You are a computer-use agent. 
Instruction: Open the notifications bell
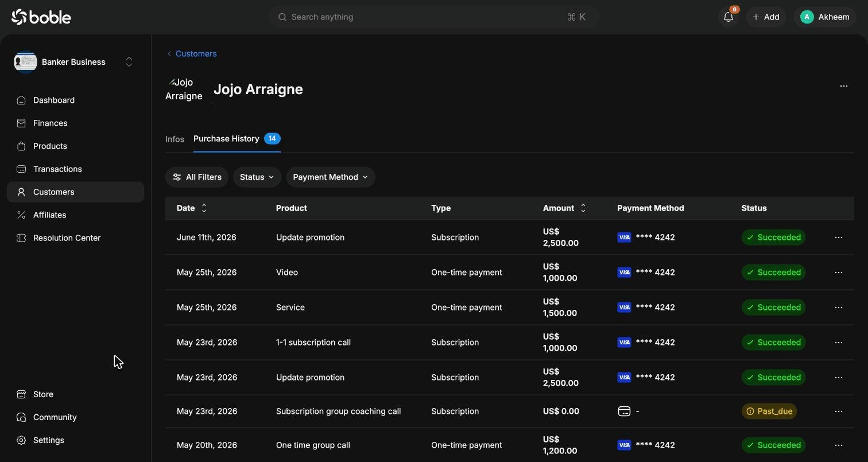pyautogui.click(x=728, y=17)
